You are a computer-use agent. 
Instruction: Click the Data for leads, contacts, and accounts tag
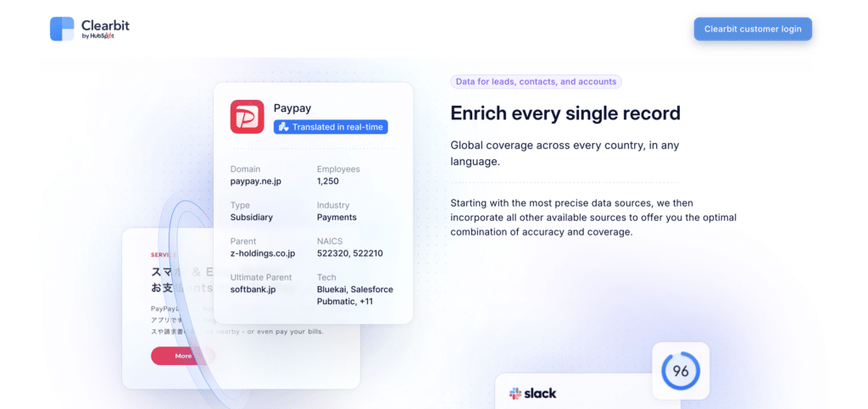coord(536,82)
